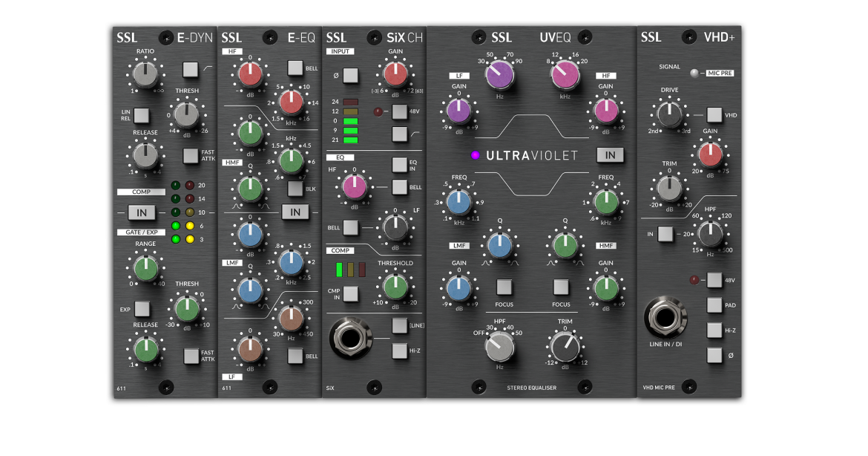
Task: Toggle the 48V phantom power button on SiX CH
Action: pyautogui.click(x=399, y=111)
